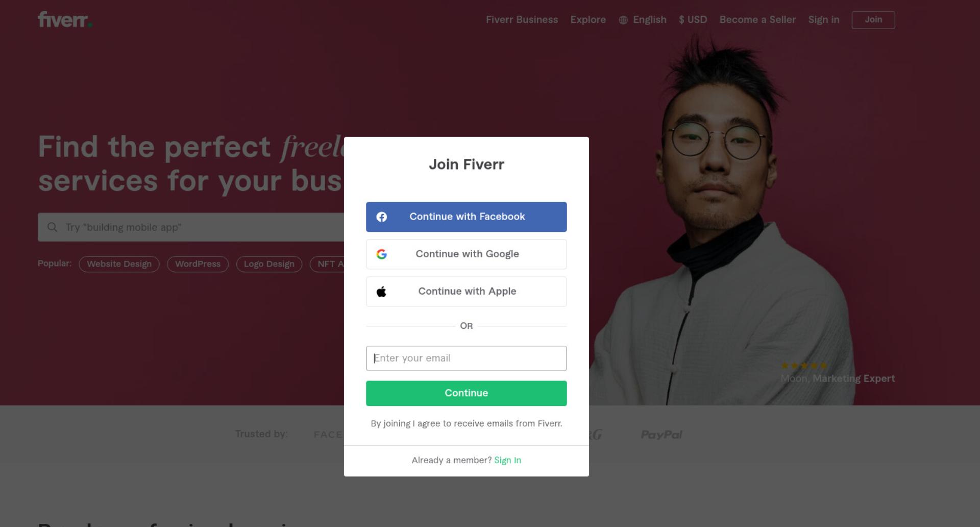Open the $ USD currency selector
The image size is (980, 527).
[x=693, y=20]
